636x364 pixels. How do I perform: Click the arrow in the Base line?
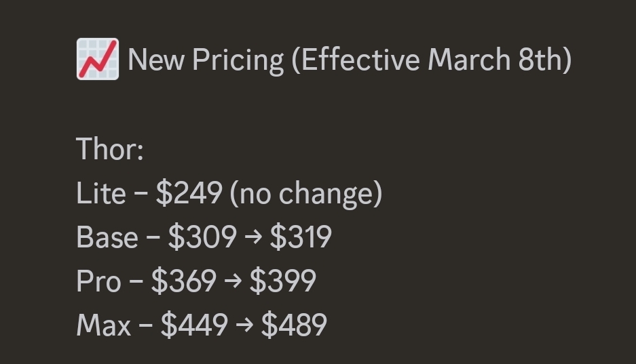(x=253, y=238)
